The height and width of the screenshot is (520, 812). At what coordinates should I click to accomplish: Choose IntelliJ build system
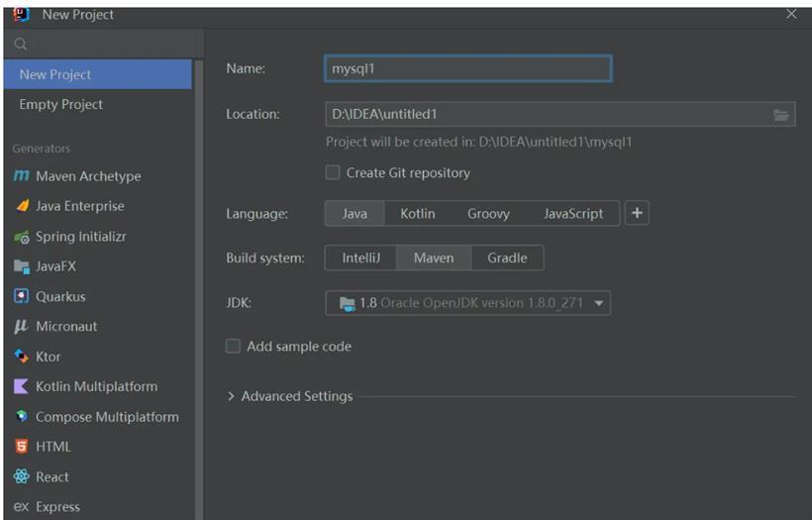pos(361,258)
